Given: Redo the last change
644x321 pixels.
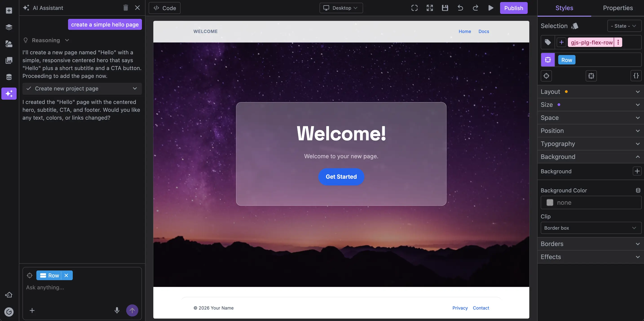Looking at the screenshot, I should point(475,8).
